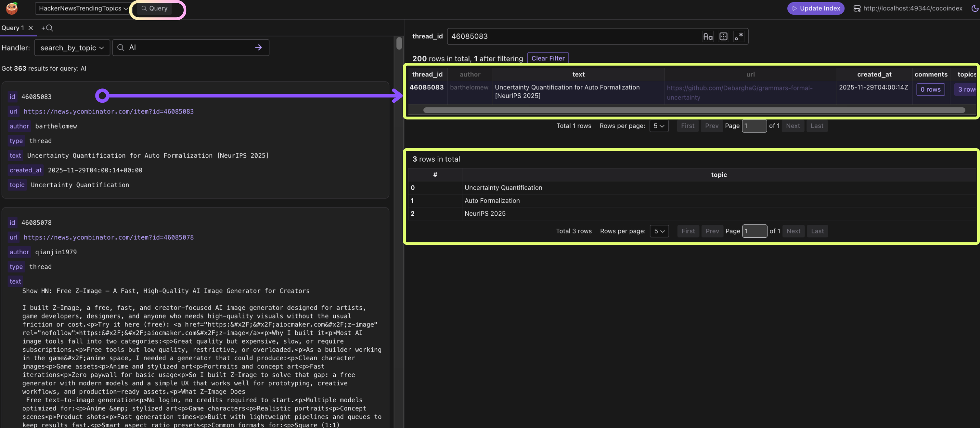Change rows per page in threads table

(659, 126)
